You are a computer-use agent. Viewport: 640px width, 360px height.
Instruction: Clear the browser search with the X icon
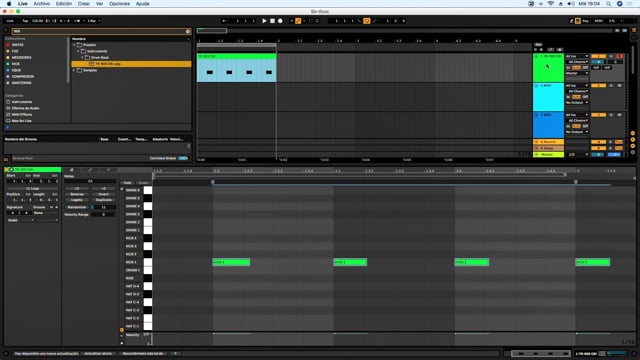188,31
